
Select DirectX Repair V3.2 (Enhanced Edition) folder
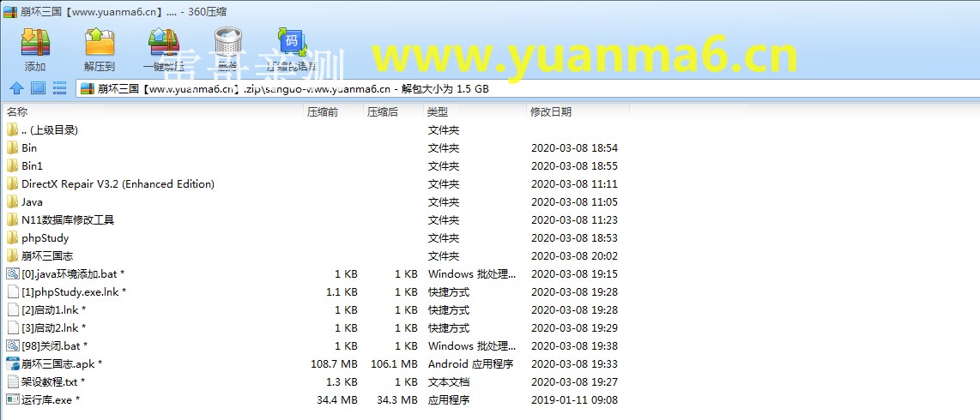pyautogui.click(x=118, y=184)
